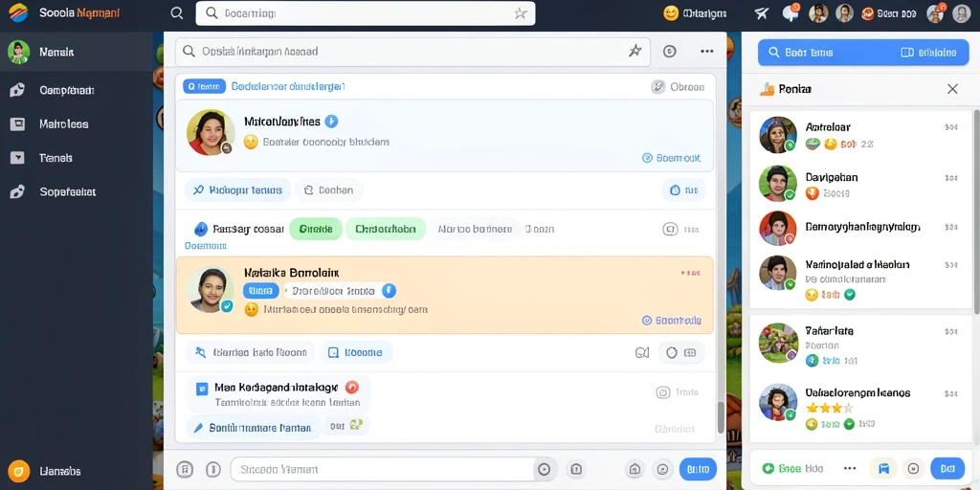This screenshot has width=980, height=490.
Task: Click the app logo in top-left corner
Action: click(x=18, y=12)
